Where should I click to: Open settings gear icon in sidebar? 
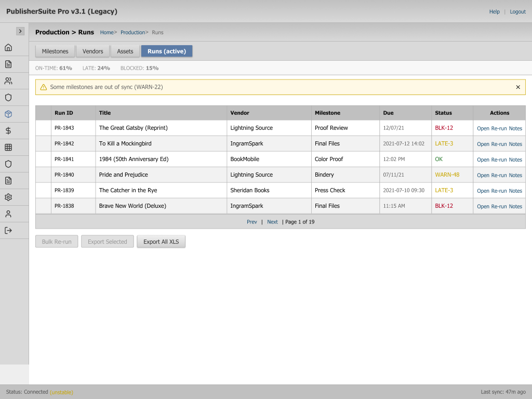(x=8, y=197)
